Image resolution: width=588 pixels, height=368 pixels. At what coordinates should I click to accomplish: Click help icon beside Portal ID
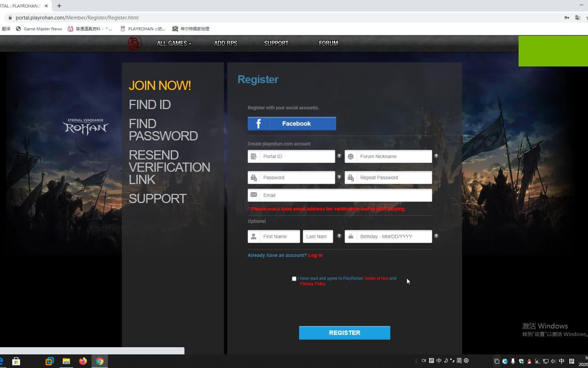pos(339,156)
